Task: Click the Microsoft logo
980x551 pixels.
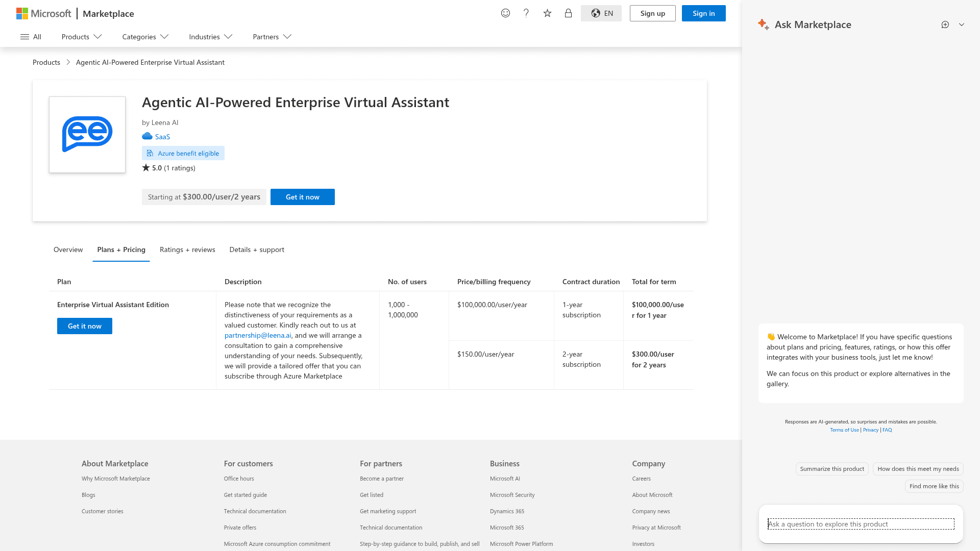Action: point(43,13)
